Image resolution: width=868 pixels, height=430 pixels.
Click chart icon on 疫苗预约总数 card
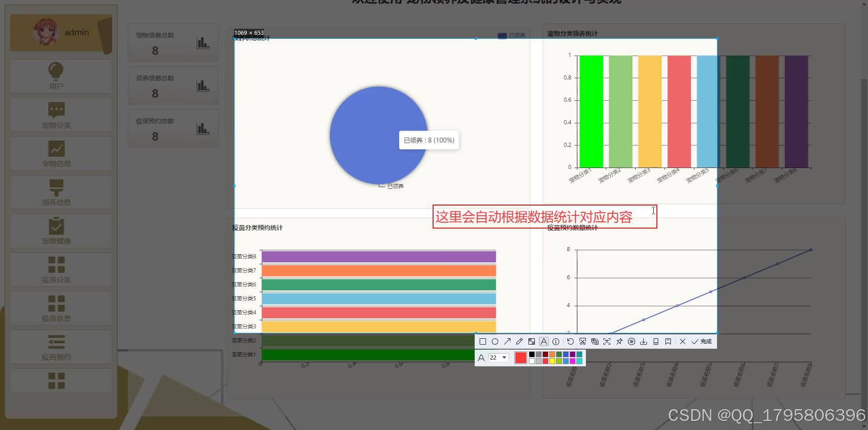click(x=203, y=128)
